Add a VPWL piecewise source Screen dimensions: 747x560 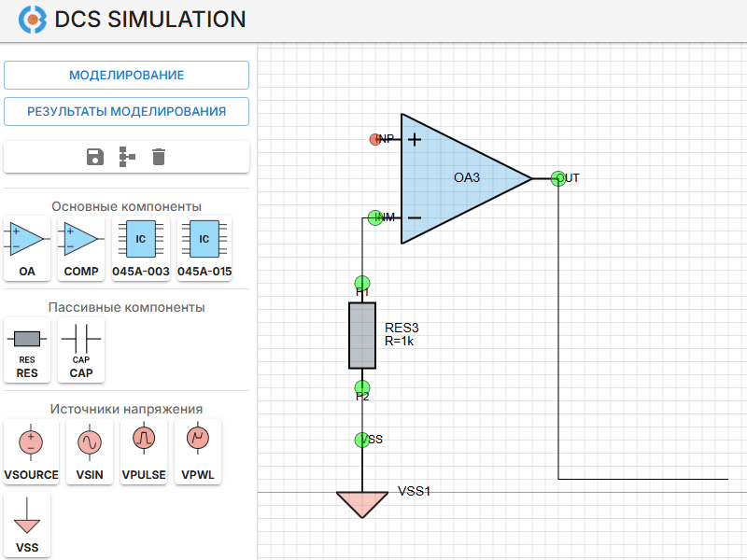tap(198, 451)
